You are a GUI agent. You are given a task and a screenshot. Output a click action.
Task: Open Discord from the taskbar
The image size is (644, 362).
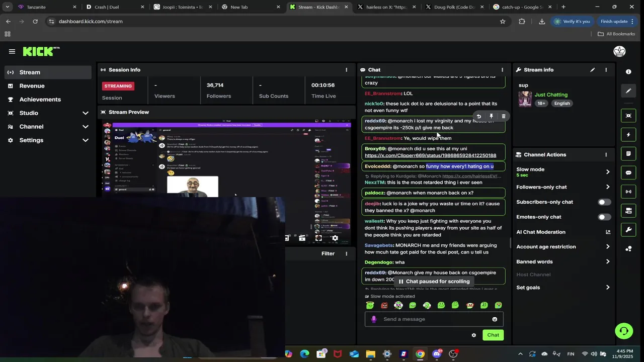tap(437, 354)
